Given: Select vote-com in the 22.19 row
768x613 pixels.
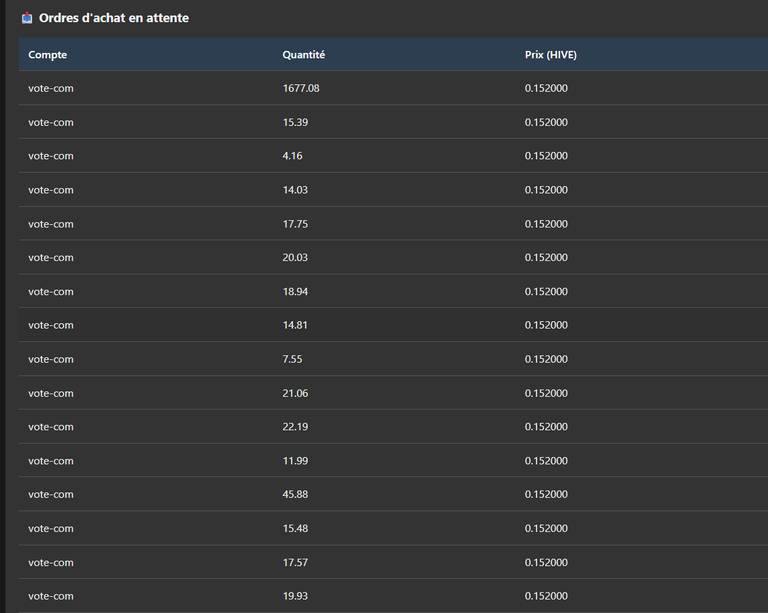Looking at the screenshot, I should pos(51,427).
